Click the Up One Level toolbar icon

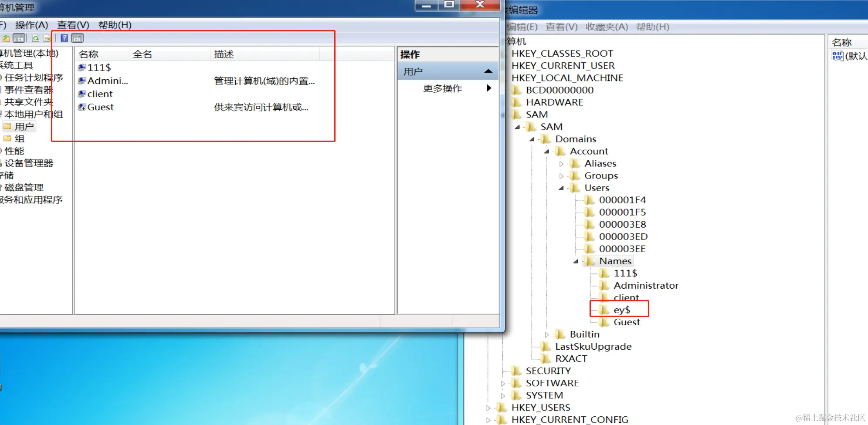(x=6, y=38)
